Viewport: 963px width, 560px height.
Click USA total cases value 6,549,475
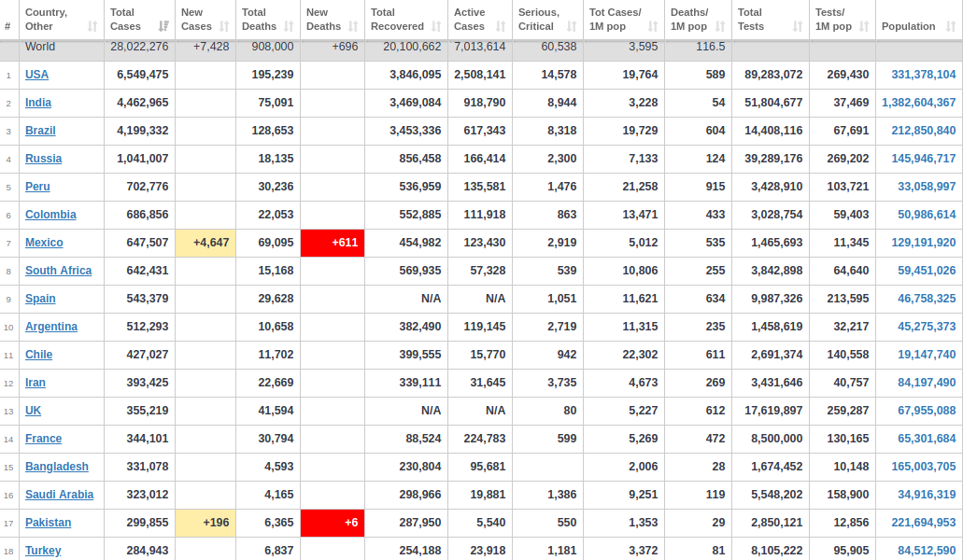click(x=143, y=75)
